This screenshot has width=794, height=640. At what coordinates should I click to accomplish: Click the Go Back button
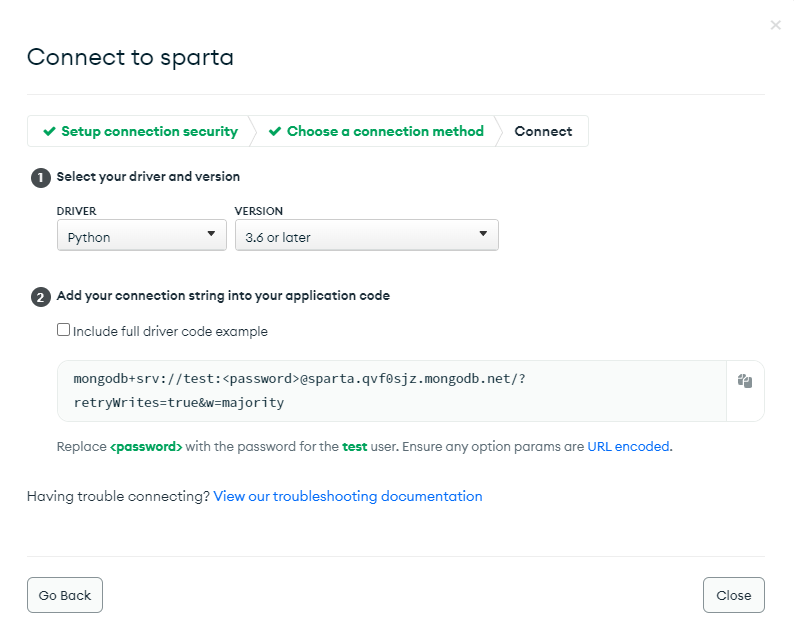(65, 595)
